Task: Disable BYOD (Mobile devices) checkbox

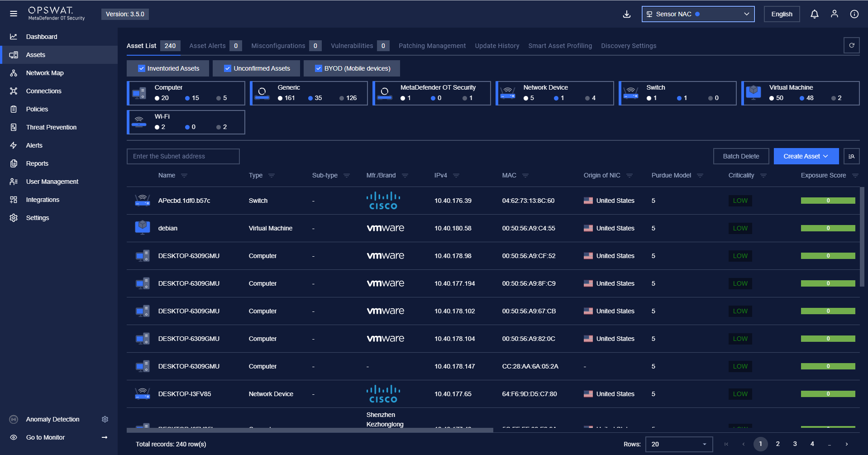Action: click(319, 68)
